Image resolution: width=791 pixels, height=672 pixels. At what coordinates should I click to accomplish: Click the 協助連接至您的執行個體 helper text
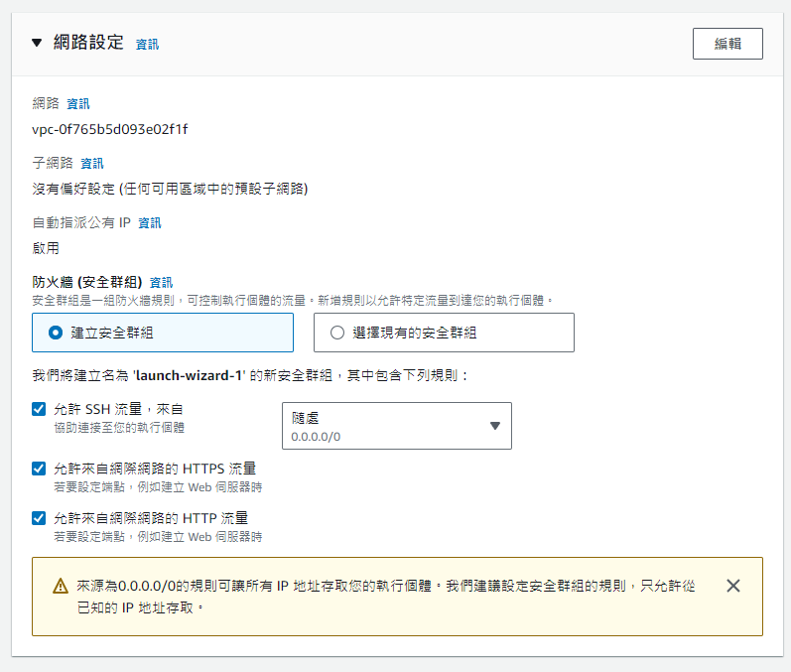coord(119,428)
